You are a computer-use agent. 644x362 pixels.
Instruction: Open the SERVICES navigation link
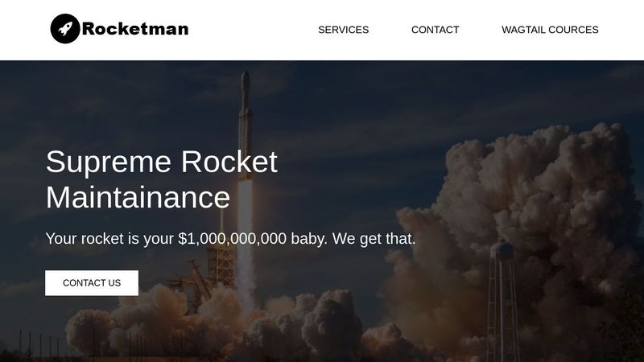(x=344, y=30)
